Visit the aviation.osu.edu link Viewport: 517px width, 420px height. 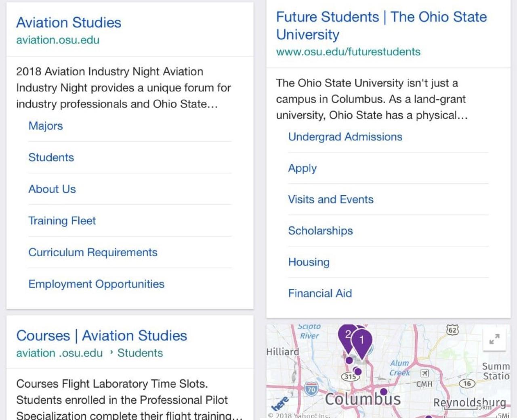click(58, 40)
